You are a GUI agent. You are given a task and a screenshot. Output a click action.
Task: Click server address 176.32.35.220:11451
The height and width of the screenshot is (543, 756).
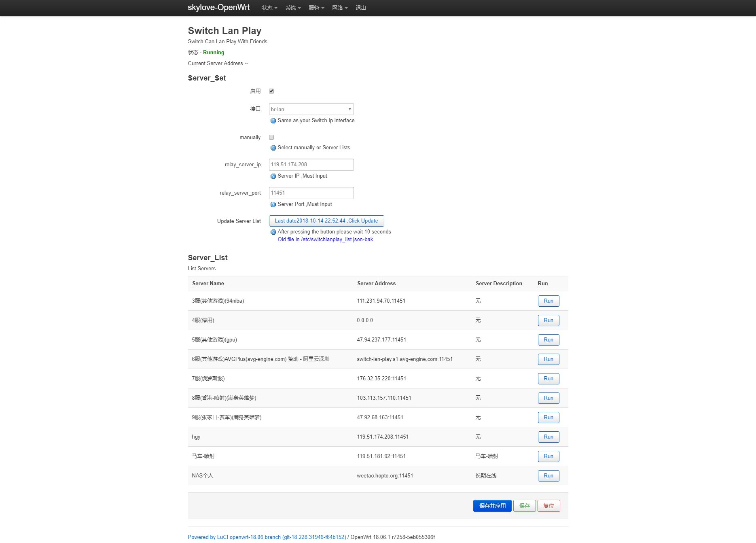[381, 379]
